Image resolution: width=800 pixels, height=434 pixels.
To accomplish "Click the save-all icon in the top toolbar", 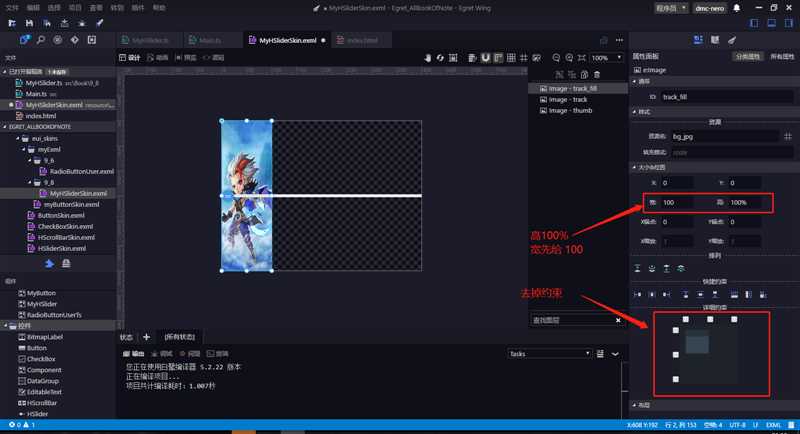I will 47,23.
